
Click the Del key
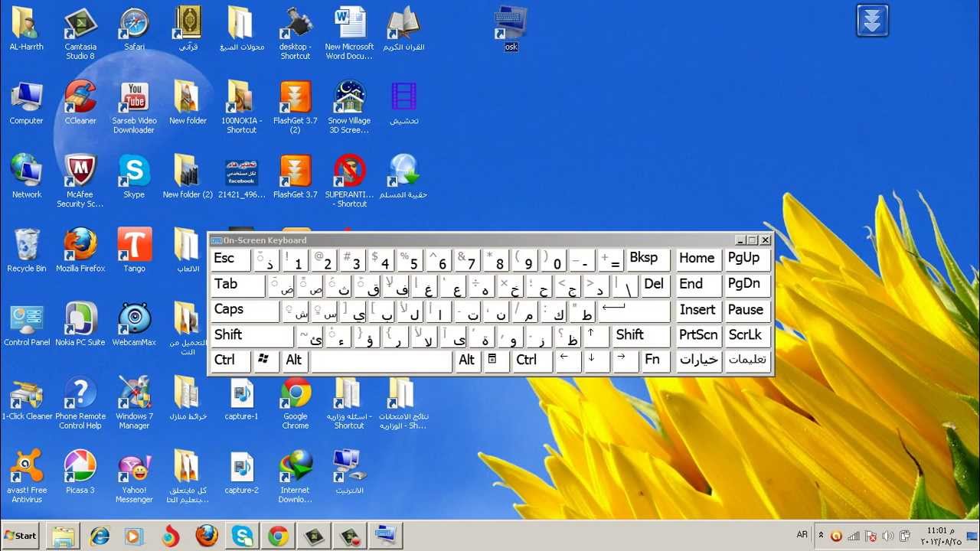pos(656,285)
